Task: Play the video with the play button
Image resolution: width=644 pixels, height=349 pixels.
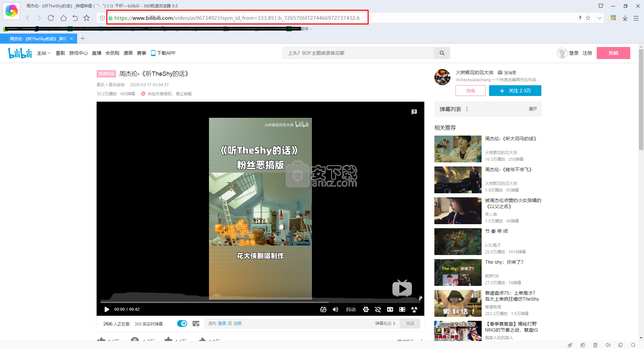Action: point(107,309)
